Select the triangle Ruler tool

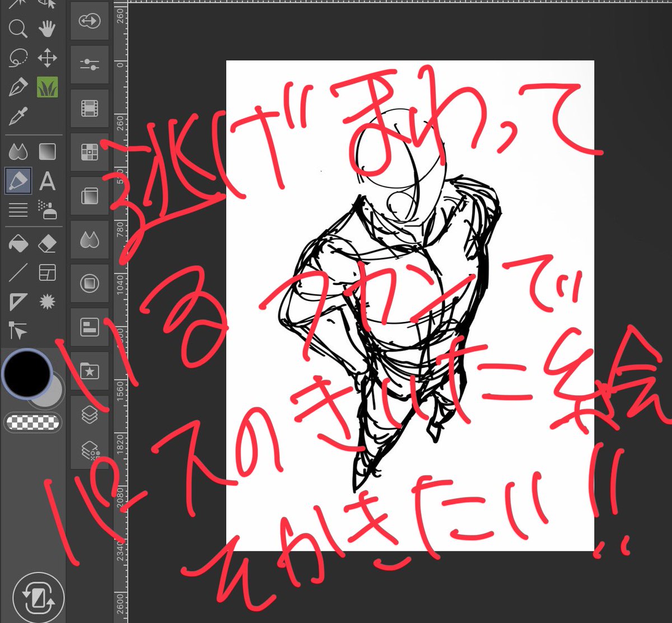click(18, 303)
